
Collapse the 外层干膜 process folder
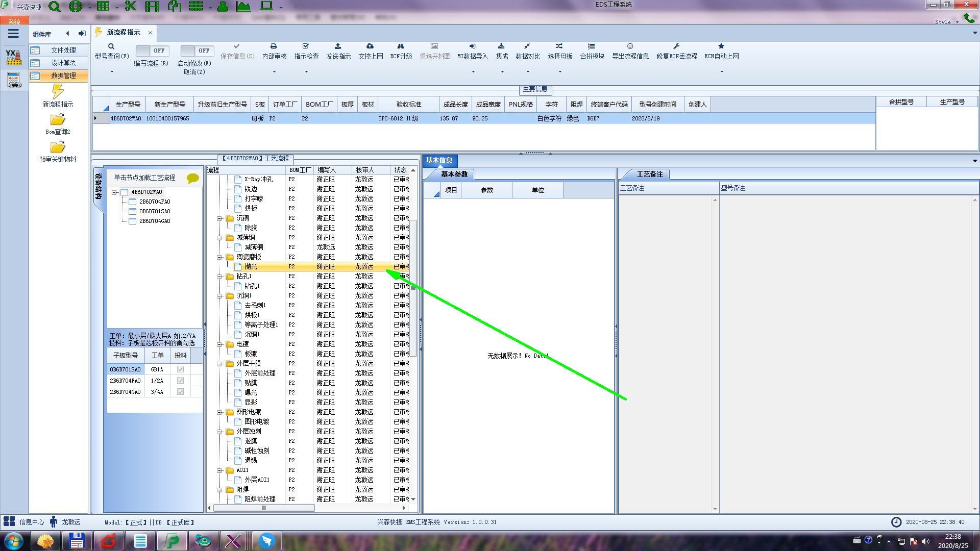click(x=220, y=364)
